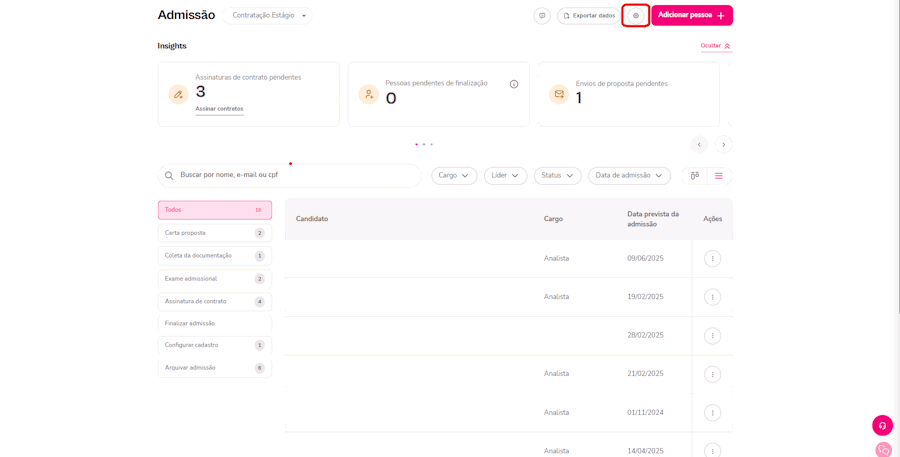Image resolution: width=900 pixels, height=457 pixels.
Task: Open the settings gear icon
Action: (635, 16)
